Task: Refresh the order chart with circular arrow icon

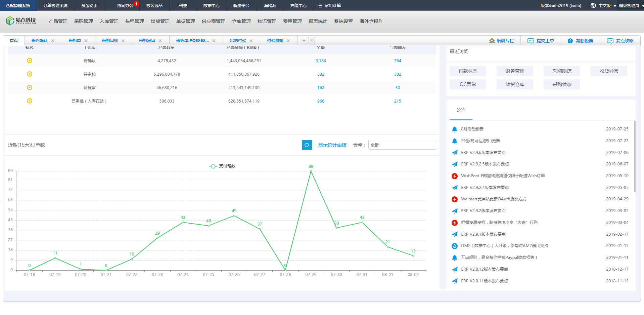Action: point(307,145)
